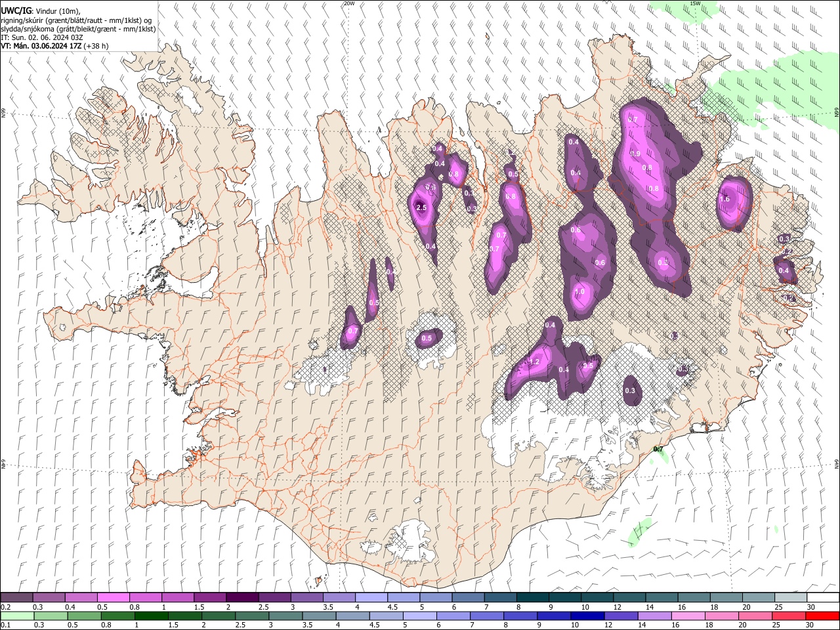Click the deep blue 10–12 swatch, lower scale
840x630 pixels.
587,616
